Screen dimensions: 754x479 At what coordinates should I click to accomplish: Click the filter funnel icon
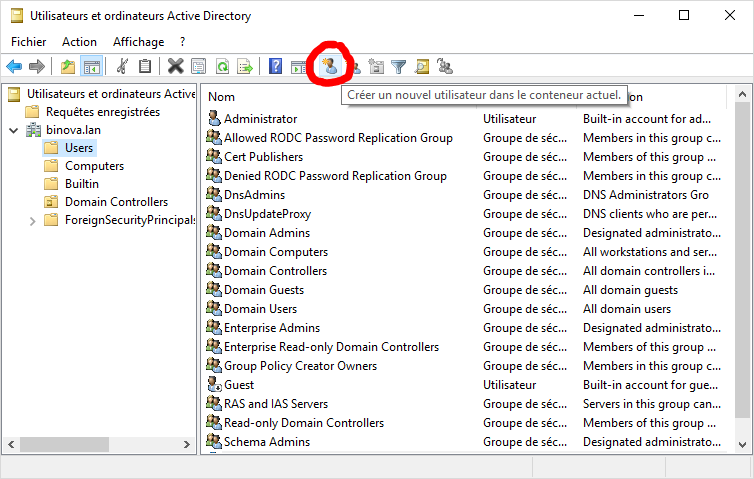(399, 67)
